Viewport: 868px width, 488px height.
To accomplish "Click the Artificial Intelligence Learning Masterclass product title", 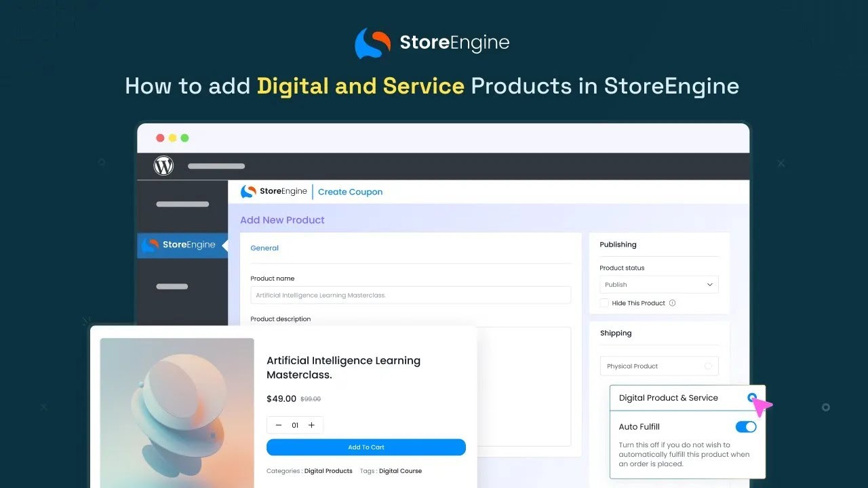I will pos(343,367).
